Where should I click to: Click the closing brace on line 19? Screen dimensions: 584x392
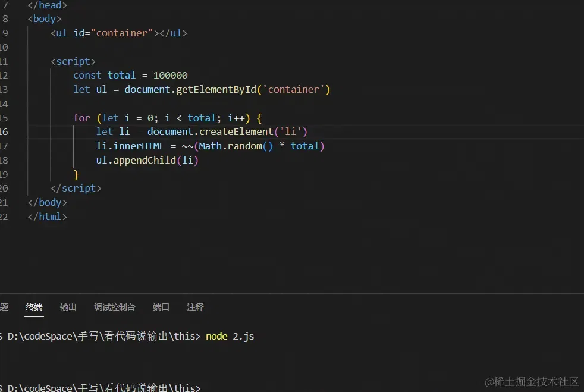(76, 174)
